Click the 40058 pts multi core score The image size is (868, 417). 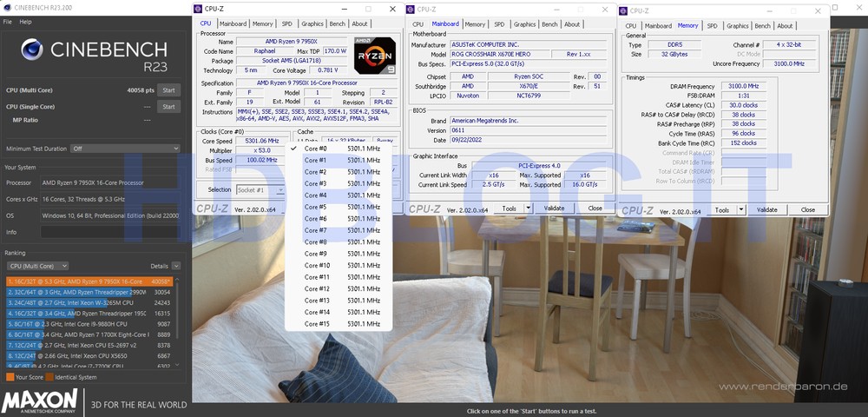[141, 90]
